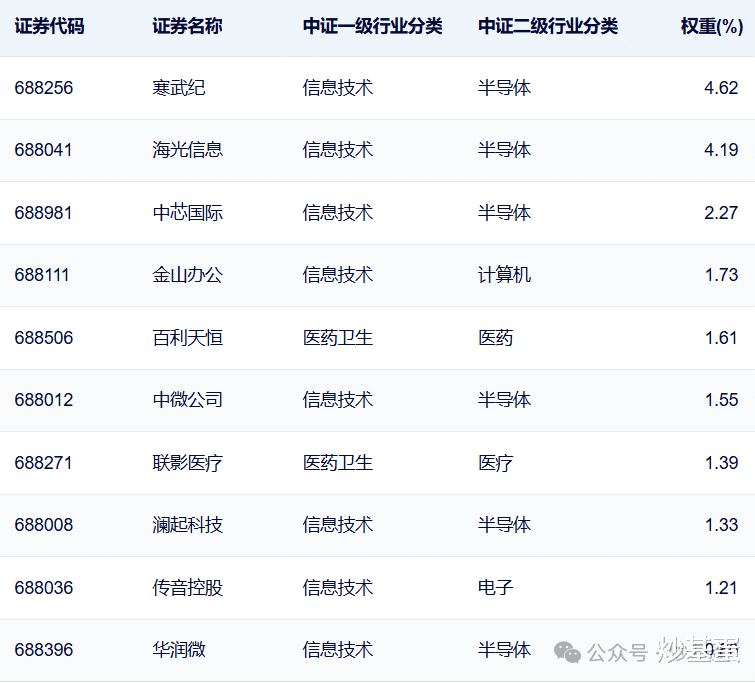Click weight value 4.19
755x683 pixels.
[721, 150]
